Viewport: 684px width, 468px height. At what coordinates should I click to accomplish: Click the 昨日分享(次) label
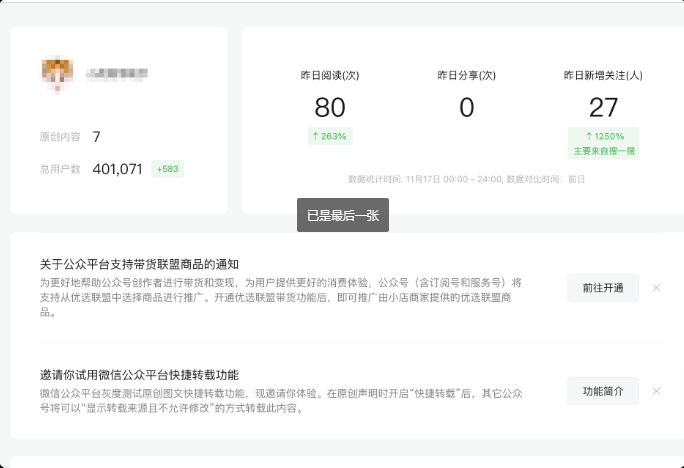pos(466,75)
